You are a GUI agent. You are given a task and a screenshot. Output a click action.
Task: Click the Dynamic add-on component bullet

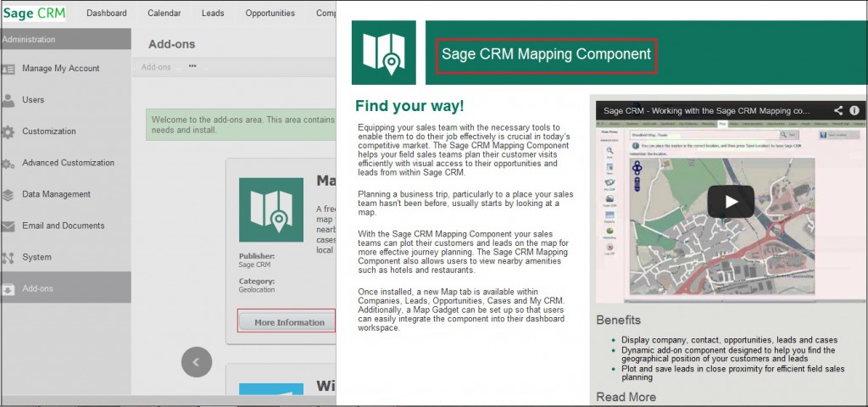[728, 354]
